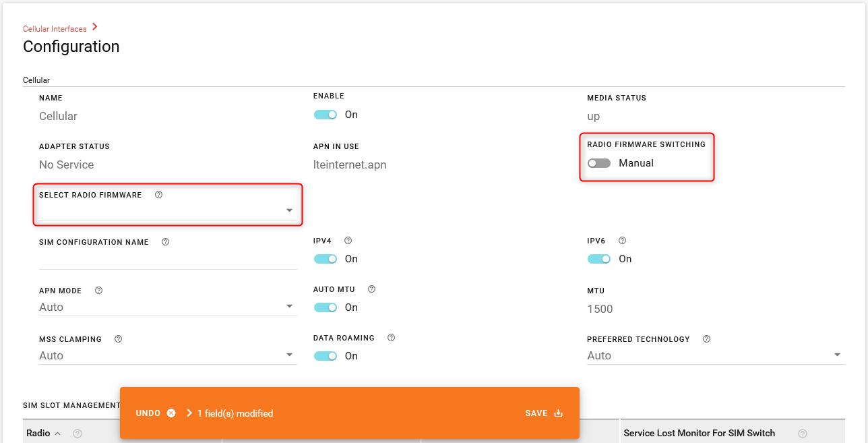Click the MSS Clamping help icon
The image size is (868, 443).
tap(119, 339)
